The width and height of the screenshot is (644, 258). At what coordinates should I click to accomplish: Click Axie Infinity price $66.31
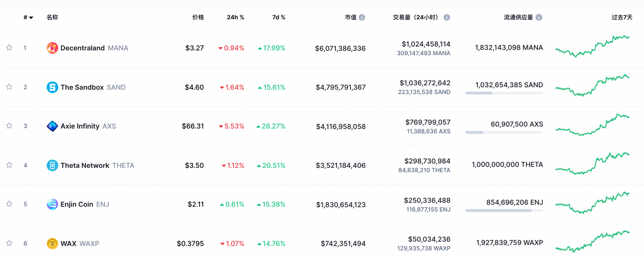(x=193, y=126)
